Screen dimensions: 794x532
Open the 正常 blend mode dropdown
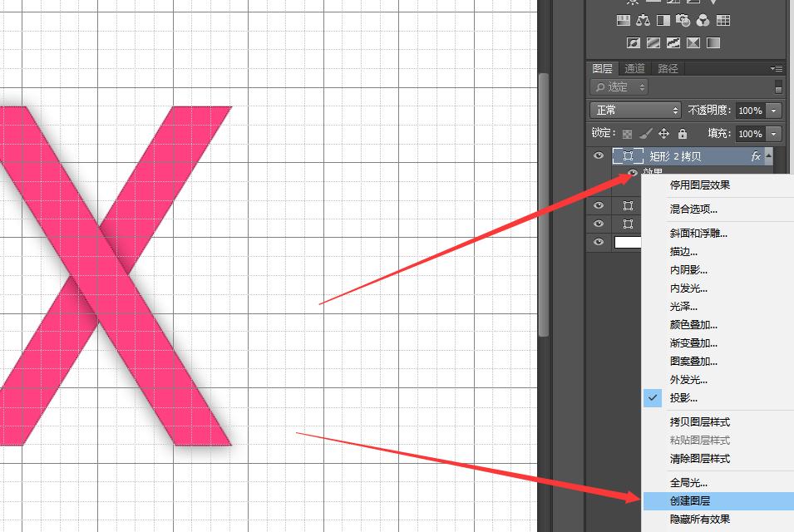click(x=635, y=111)
